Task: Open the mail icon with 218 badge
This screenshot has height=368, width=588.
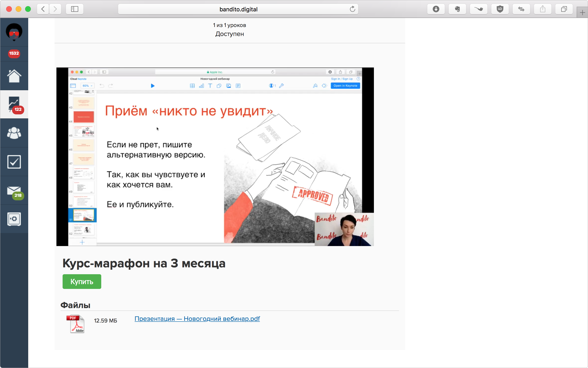Action: (14, 191)
